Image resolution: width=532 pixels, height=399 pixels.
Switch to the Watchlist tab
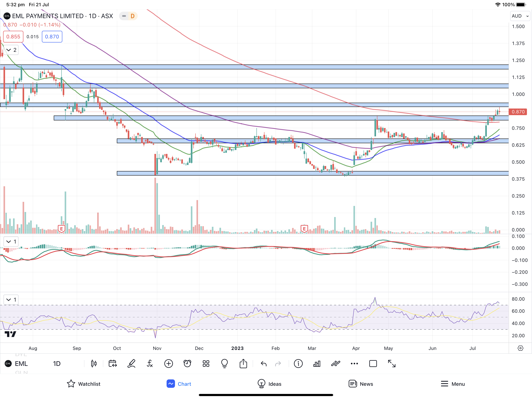84,384
